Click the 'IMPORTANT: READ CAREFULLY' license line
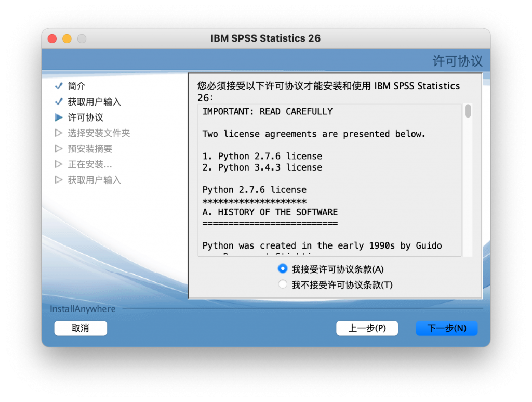 [268, 111]
